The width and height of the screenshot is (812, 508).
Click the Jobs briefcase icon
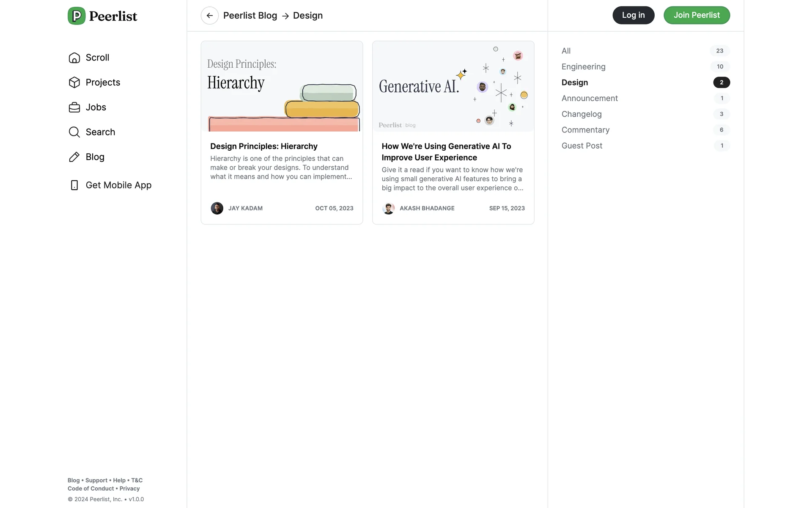(74, 107)
